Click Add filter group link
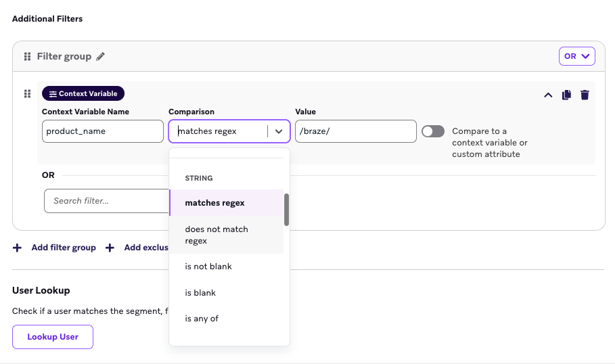Viewport: 615px width, 364px height. click(x=64, y=248)
